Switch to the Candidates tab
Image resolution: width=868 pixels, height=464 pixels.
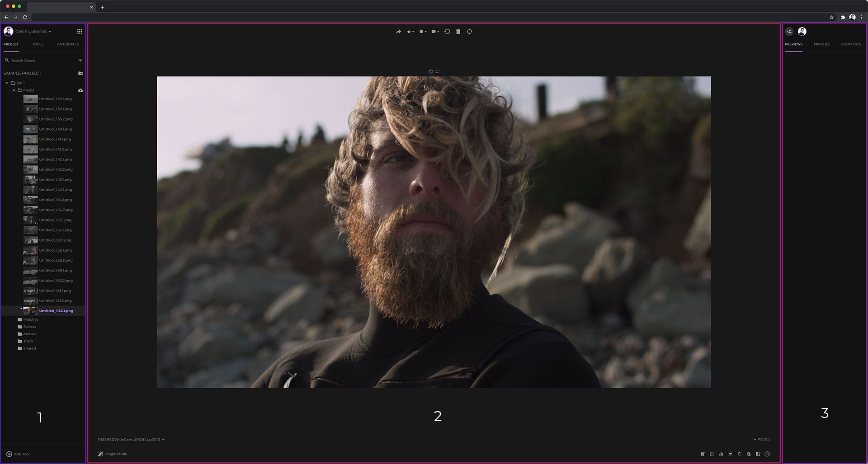pyautogui.click(x=68, y=44)
